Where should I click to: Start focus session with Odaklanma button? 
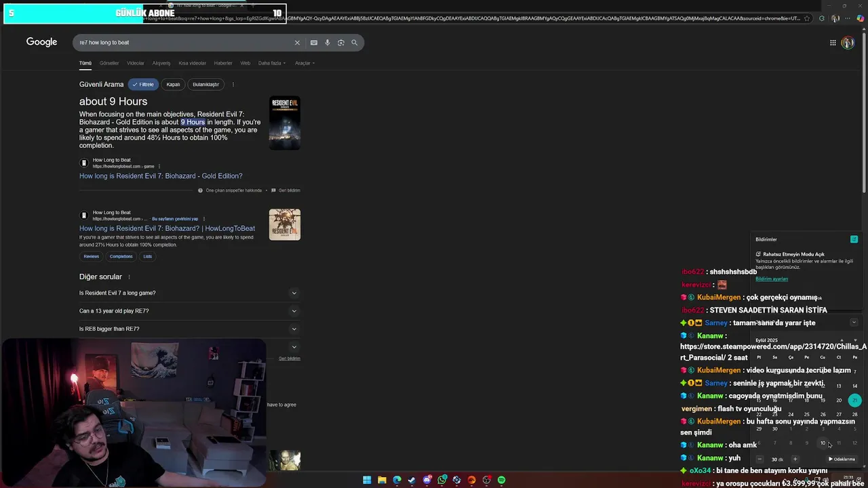pyautogui.click(x=842, y=459)
